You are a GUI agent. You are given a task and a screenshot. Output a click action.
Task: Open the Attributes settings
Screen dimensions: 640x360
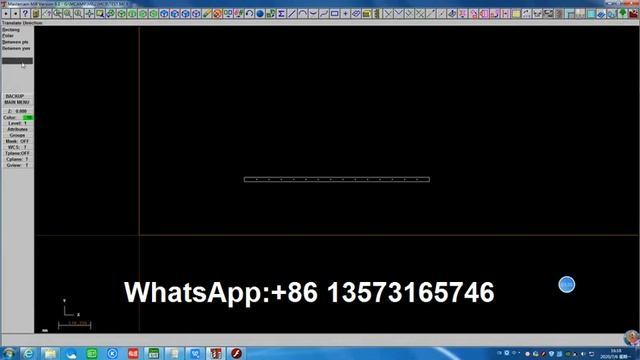[x=18, y=129]
